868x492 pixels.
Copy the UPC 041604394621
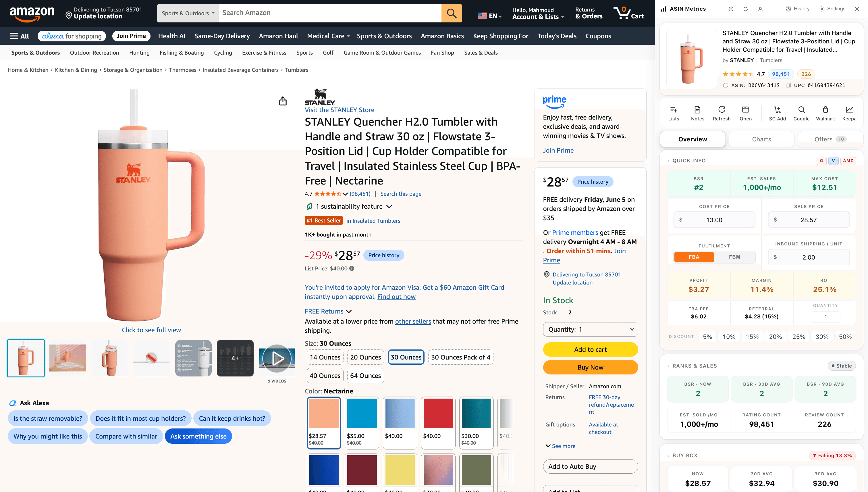click(788, 85)
